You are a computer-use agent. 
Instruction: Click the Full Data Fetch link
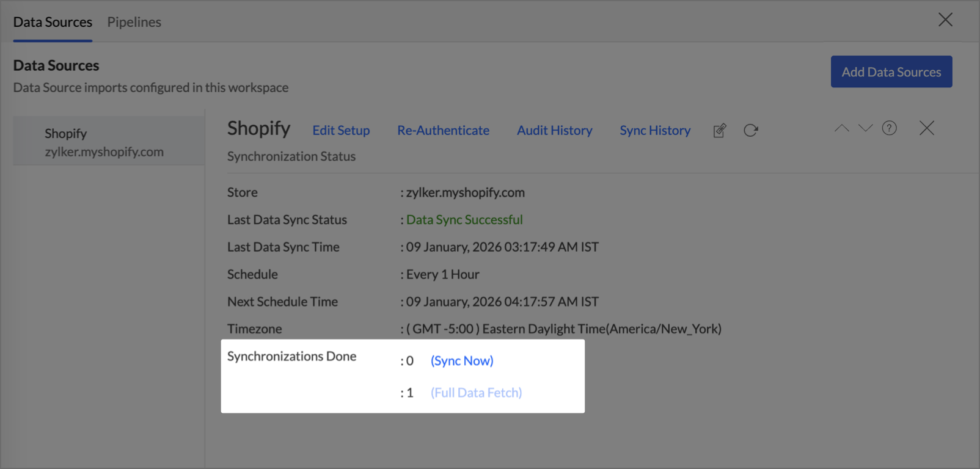click(476, 393)
